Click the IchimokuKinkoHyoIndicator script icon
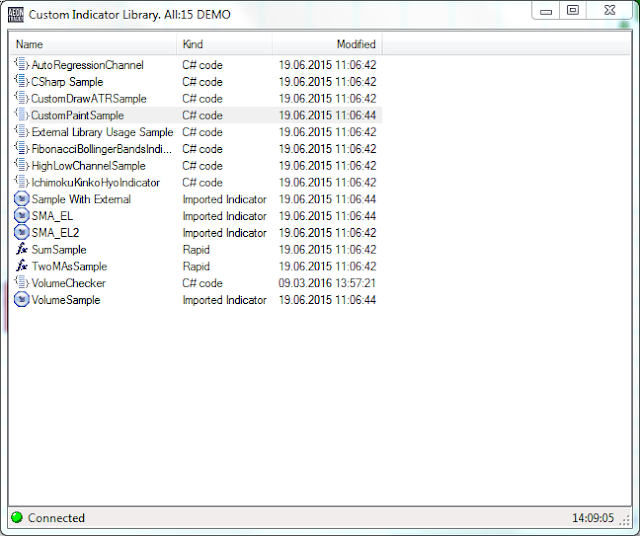Image resolution: width=640 pixels, height=536 pixels. point(22,182)
